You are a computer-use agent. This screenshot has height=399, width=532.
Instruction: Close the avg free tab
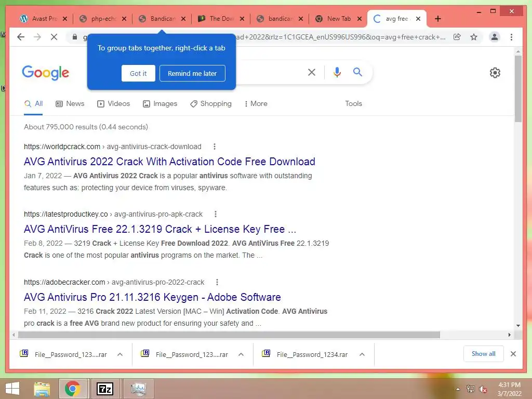(x=418, y=19)
